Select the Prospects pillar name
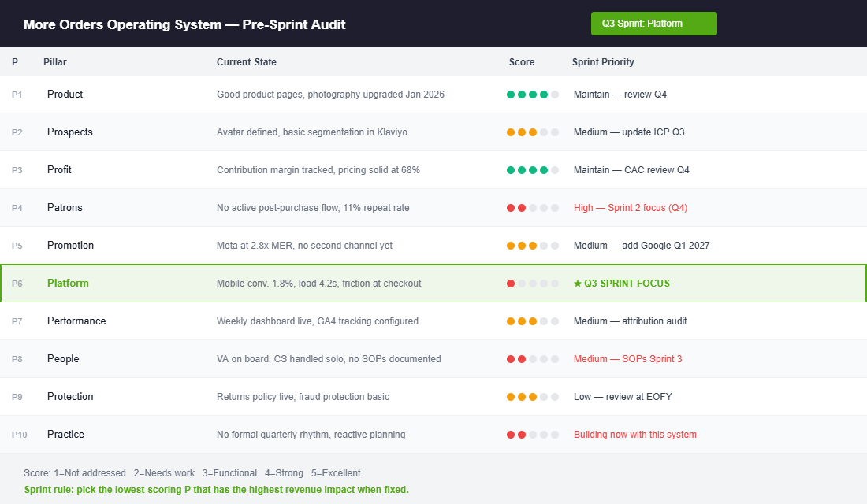Screen dimensions: 867x504 pos(69,132)
